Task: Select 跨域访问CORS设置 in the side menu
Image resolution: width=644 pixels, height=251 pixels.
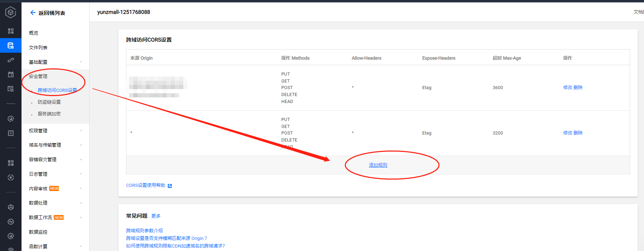Action: [x=57, y=90]
